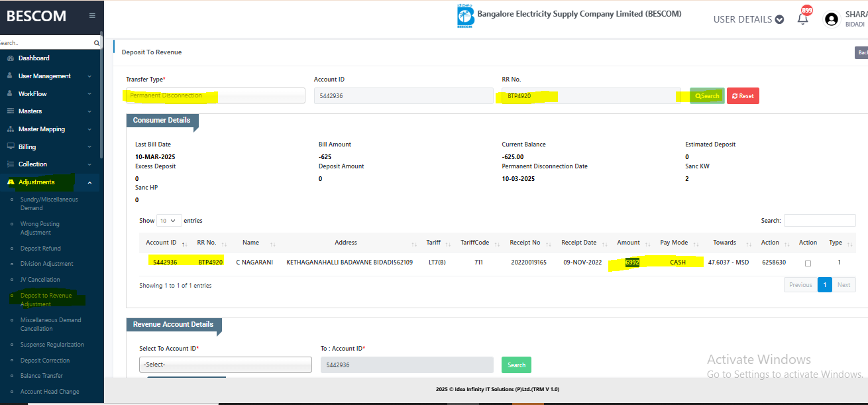This screenshot has width=868, height=405.
Task: Open Miscellaneous Demand Cancellation
Action: pyautogui.click(x=50, y=324)
